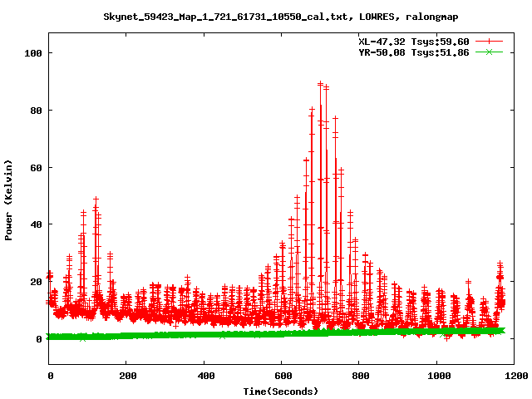Viewport: 532px width, 399px height.
Task: Click the red legend line sample for XL
Action: [489, 42]
